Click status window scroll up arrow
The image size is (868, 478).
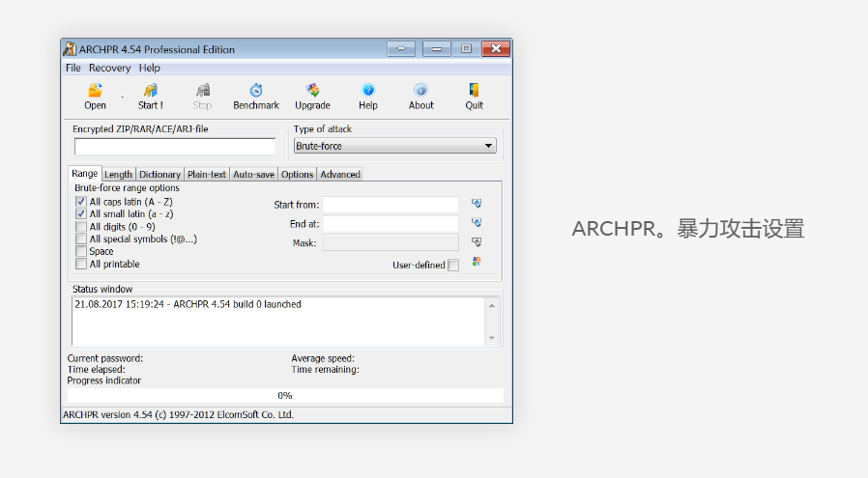pos(492,305)
